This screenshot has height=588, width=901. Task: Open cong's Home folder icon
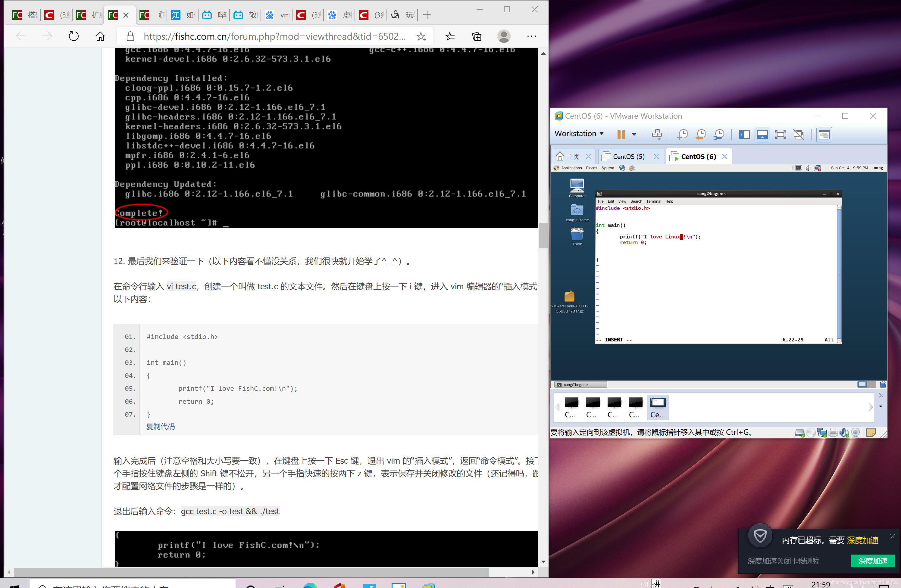(577, 213)
